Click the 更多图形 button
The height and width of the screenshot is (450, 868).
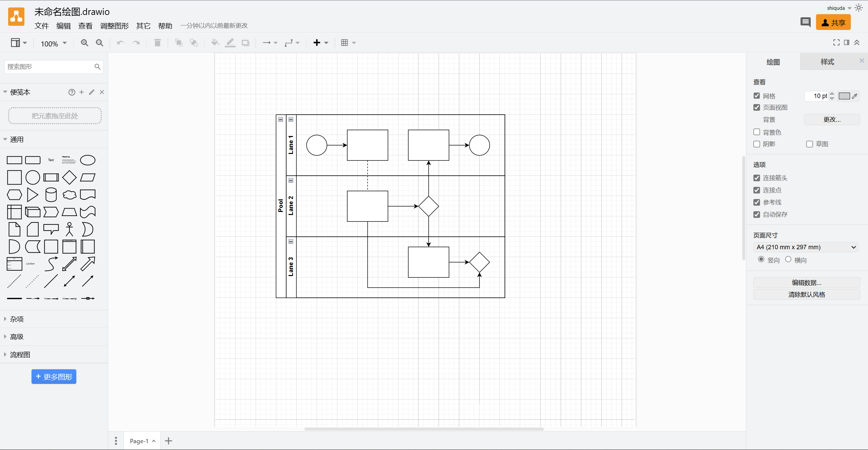[54, 377]
